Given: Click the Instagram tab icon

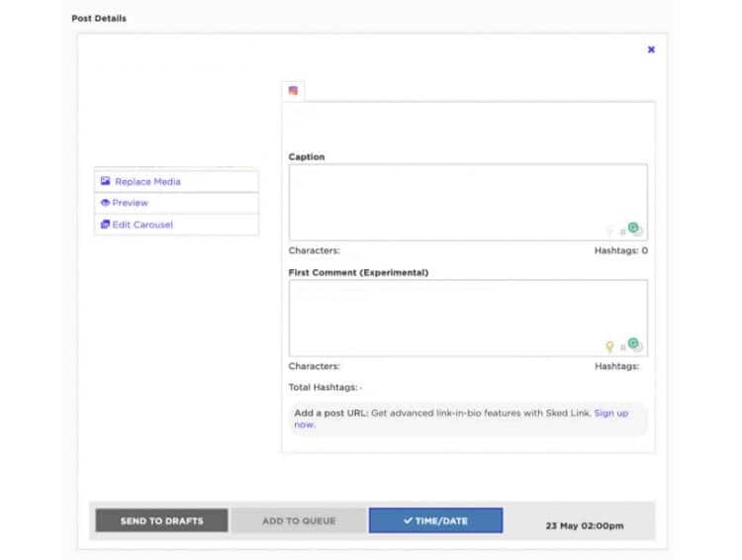Looking at the screenshot, I should [293, 91].
